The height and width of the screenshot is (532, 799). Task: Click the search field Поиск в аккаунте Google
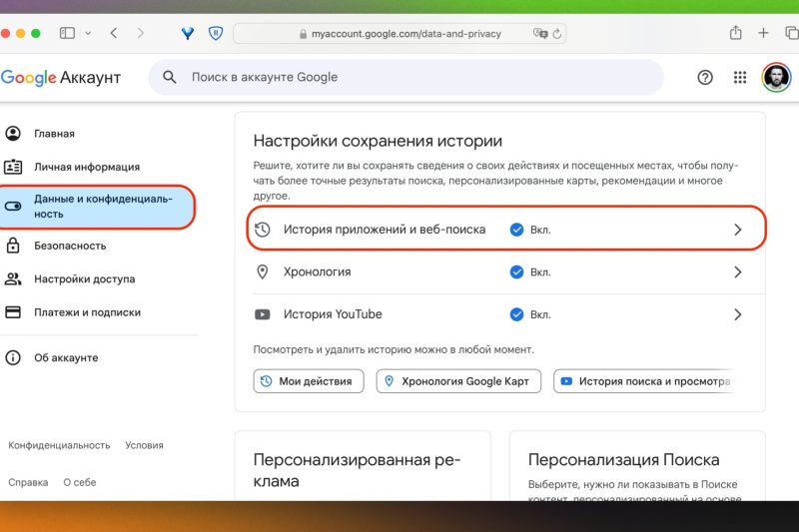(405, 78)
